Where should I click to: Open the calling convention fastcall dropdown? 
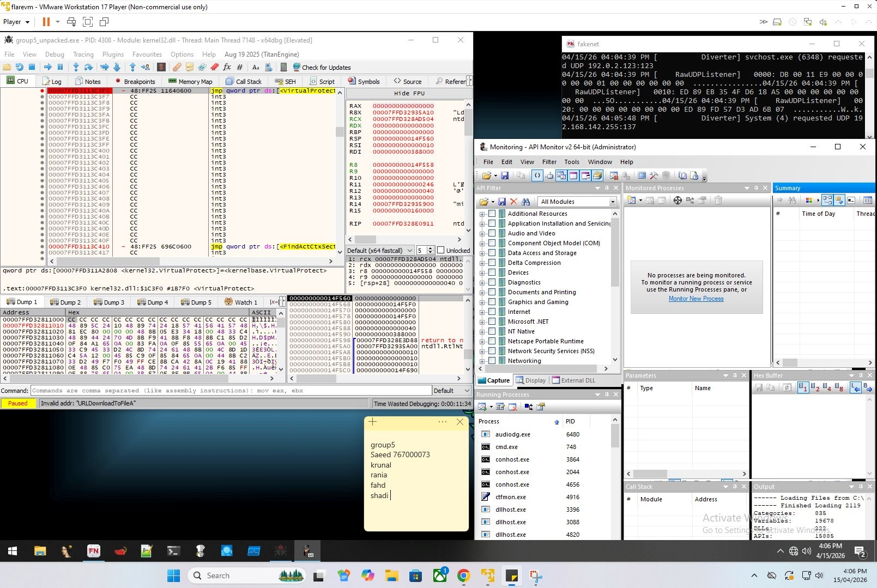tap(410, 251)
